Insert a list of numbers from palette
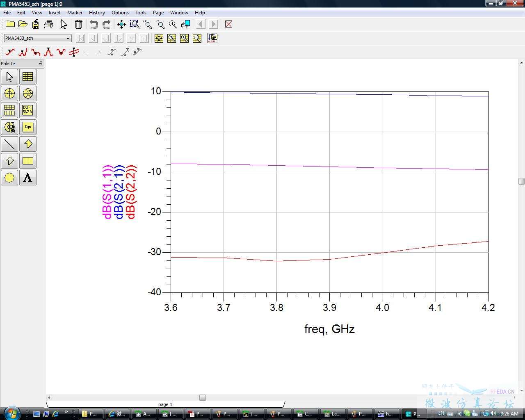Image resolution: width=525 pixels, height=420 pixels. (28, 110)
